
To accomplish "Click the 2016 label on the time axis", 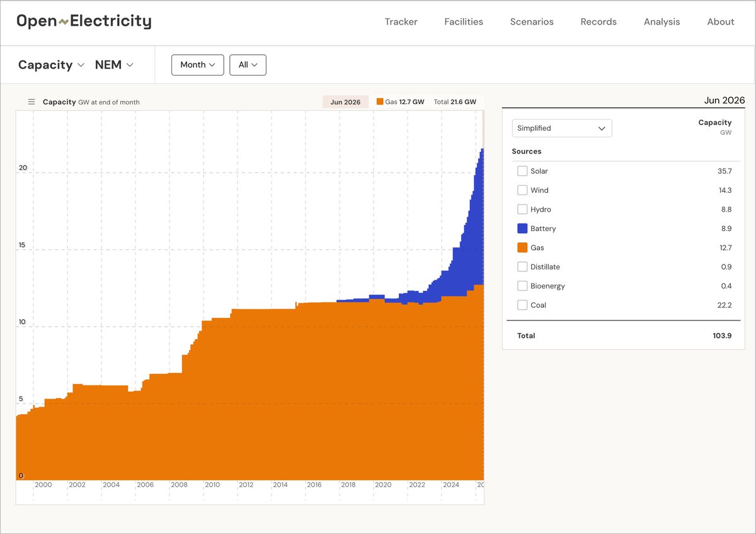I will coord(314,485).
